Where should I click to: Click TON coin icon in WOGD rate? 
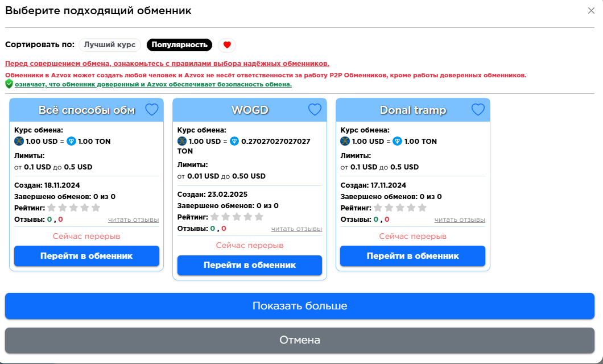[x=234, y=141]
